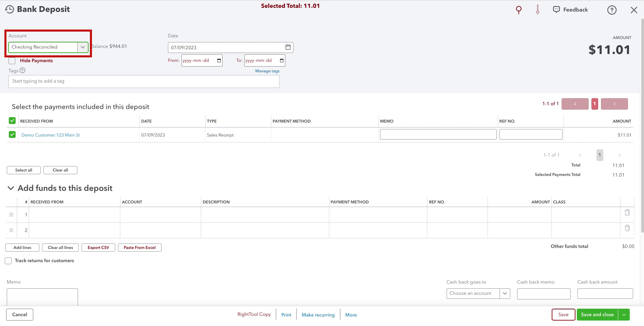This screenshot has height=326, width=644.
Task: Go to previous page using red arrow button
Action: 575,104
